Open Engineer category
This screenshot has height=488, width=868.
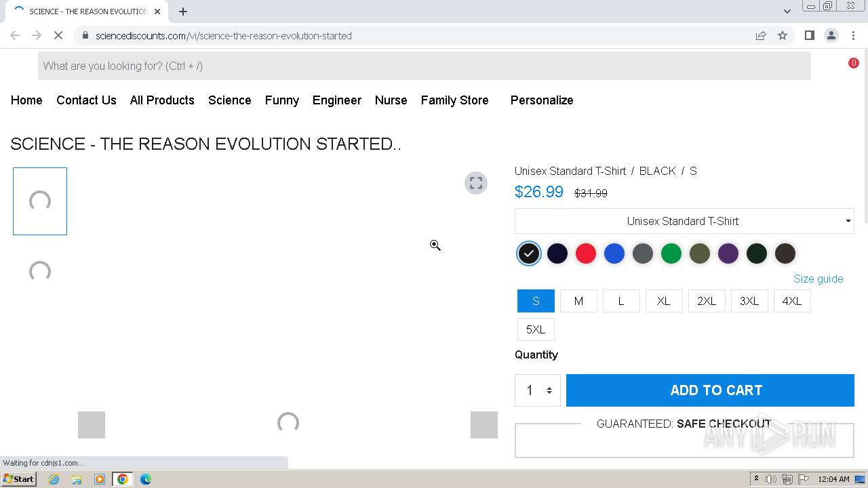pyautogui.click(x=337, y=100)
